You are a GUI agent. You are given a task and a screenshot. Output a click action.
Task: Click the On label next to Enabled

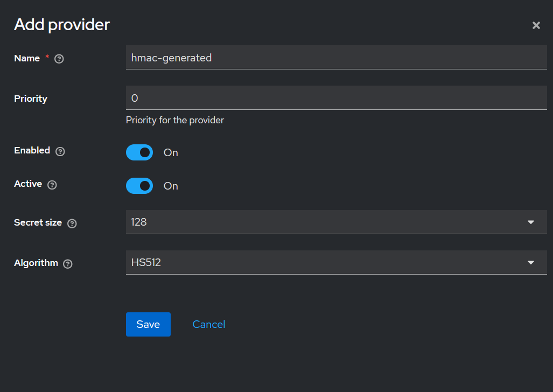(171, 153)
